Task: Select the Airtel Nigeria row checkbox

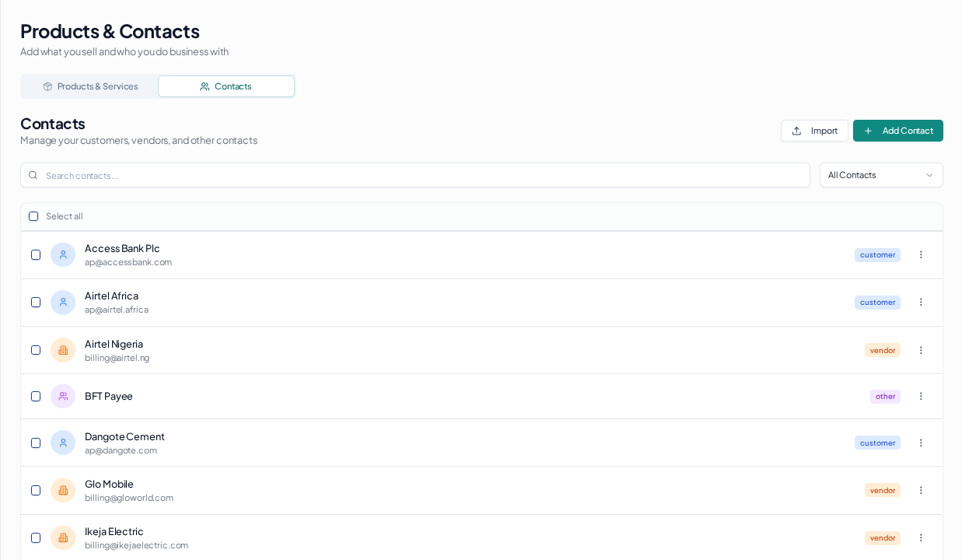Action: pyautogui.click(x=36, y=350)
